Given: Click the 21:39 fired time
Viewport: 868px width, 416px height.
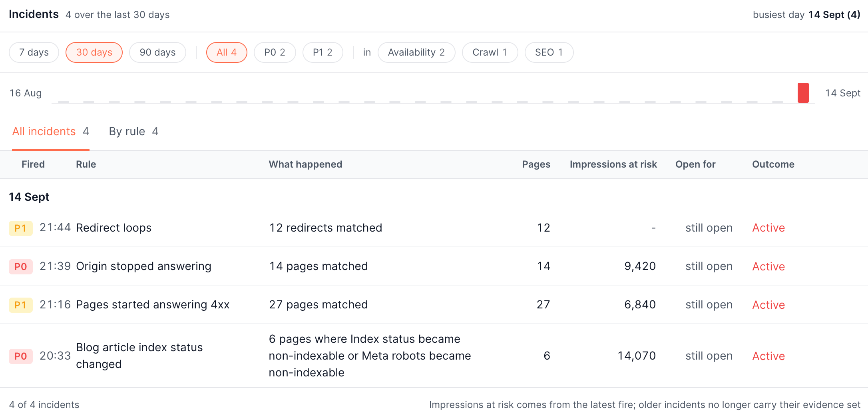Looking at the screenshot, I should click(55, 266).
